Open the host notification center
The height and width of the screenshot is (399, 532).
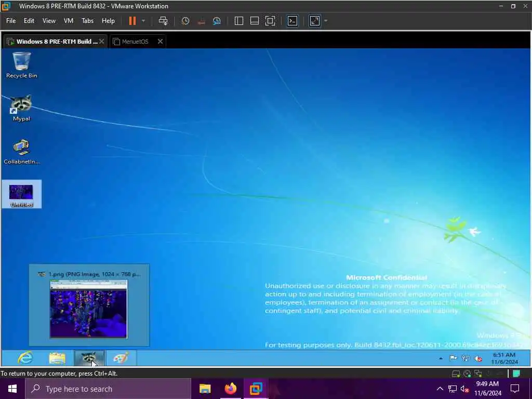click(x=515, y=389)
